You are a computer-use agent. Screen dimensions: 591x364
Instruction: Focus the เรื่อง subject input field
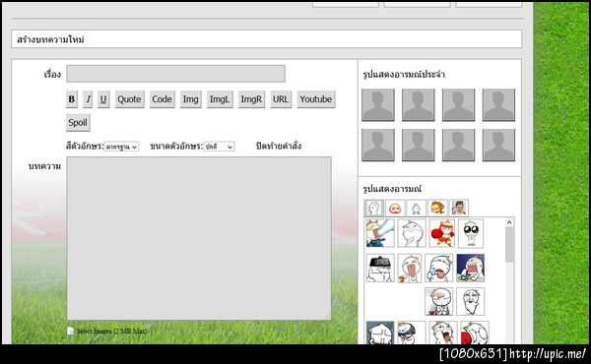pyautogui.click(x=175, y=74)
